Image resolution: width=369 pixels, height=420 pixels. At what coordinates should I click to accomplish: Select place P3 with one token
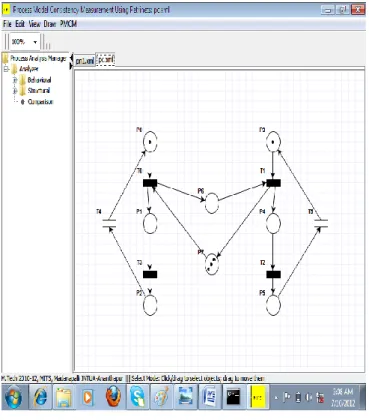pyautogui.click(x=273, y=142)
